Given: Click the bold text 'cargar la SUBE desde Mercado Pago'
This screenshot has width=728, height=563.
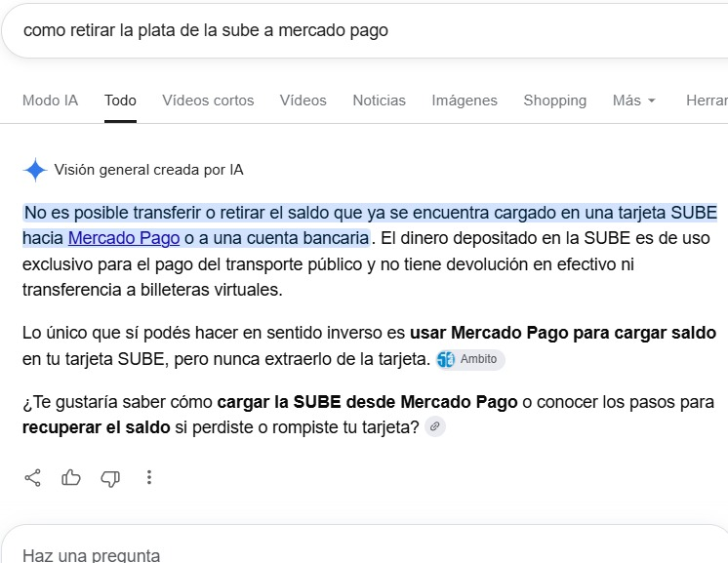Looking at the screenshot, I should pyautogui.click(x=367, y=402).
